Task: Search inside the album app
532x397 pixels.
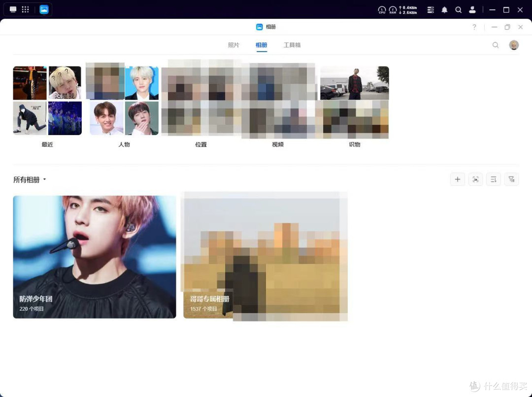Action: pos(496,45)
